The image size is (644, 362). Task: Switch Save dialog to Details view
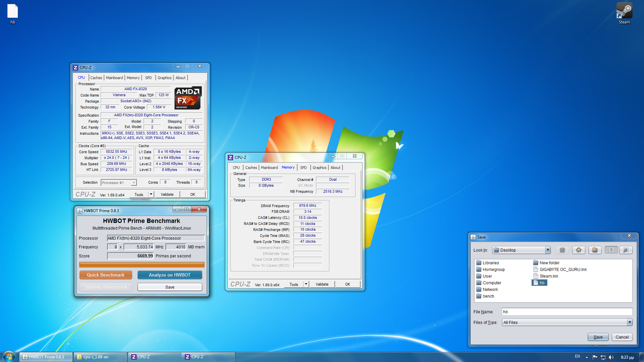(626, 250)
